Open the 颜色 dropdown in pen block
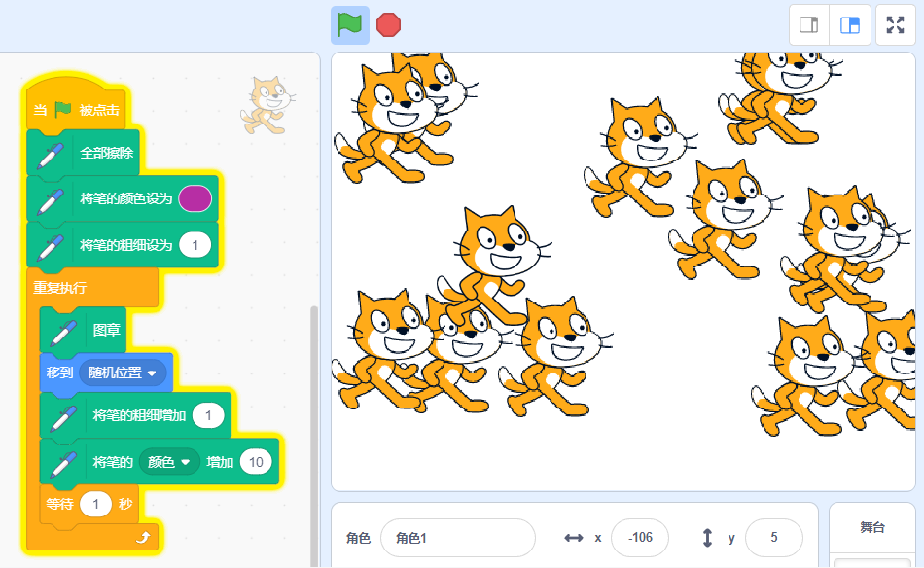The height and width of the screenshot is (568, 924). (x=169, y=462)
